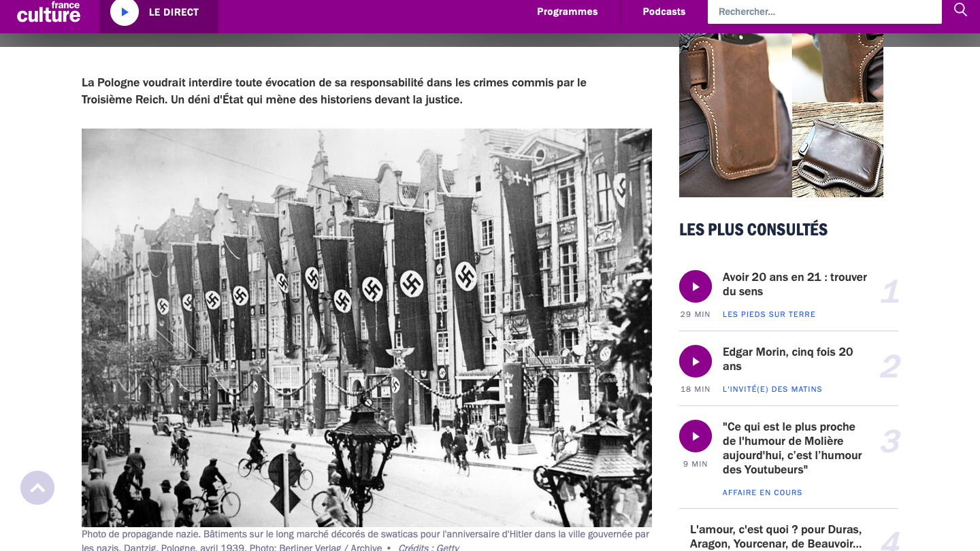Click the 'Le Direct' label text

tap(174, 12)
